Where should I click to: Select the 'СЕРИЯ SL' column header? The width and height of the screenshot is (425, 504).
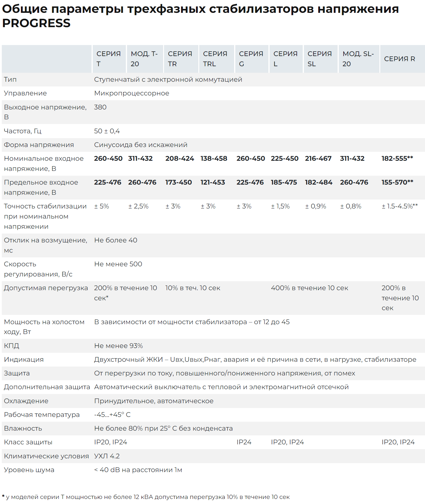[320, 59]
